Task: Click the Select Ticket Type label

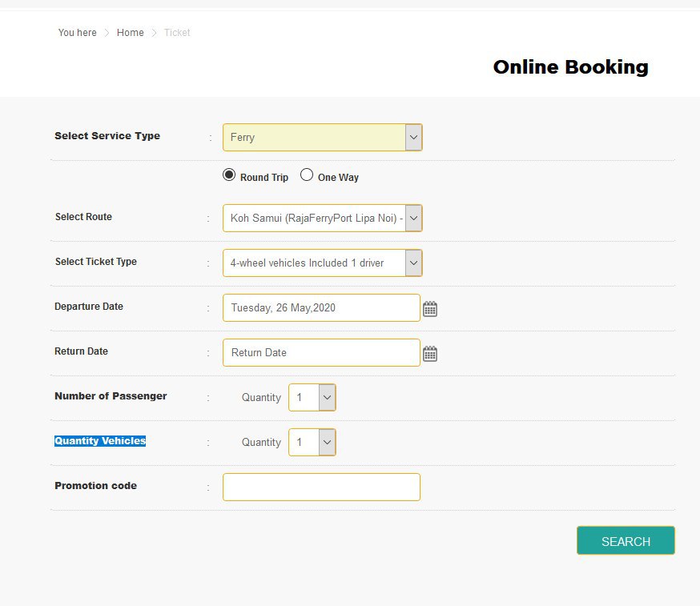Action: [96, 262]
